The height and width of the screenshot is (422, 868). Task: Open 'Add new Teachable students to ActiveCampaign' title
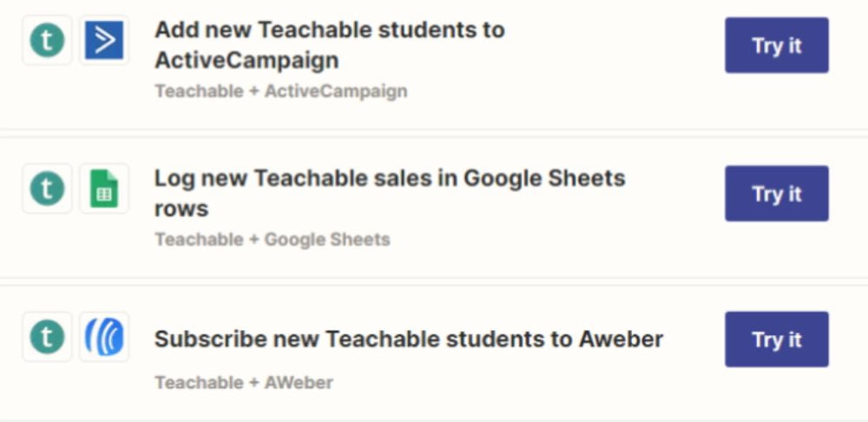(x=329, y=45)
